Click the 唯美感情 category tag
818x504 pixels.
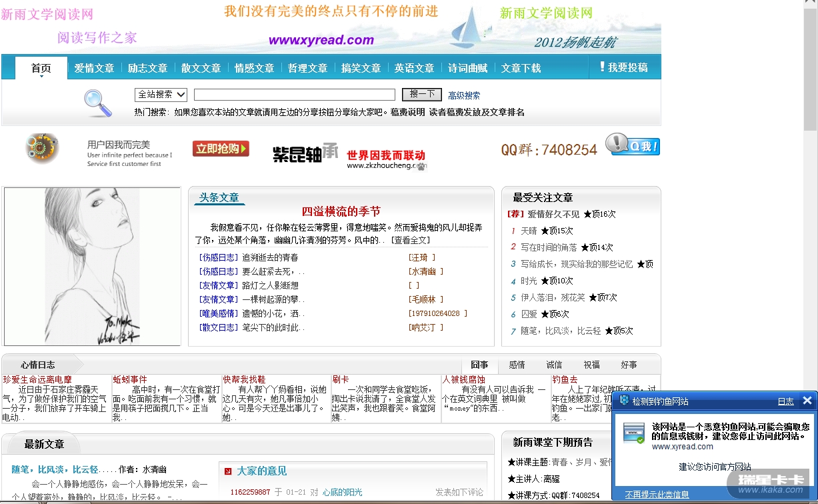(218, 313)
